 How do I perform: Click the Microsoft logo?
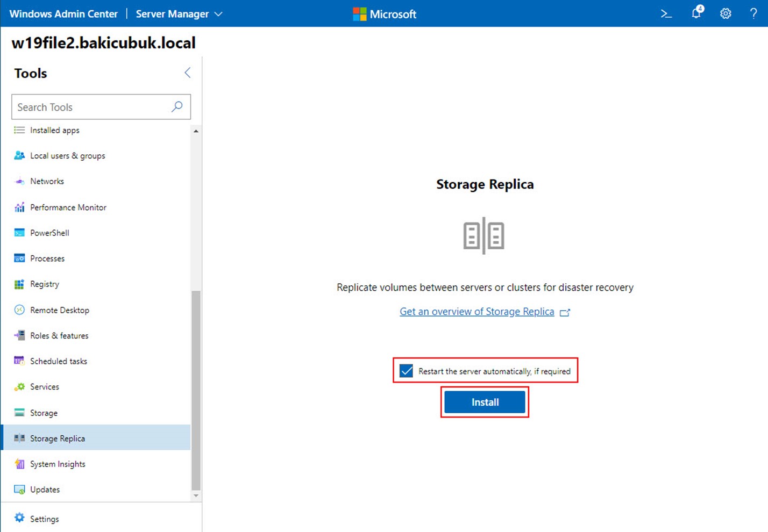[385, 14]
